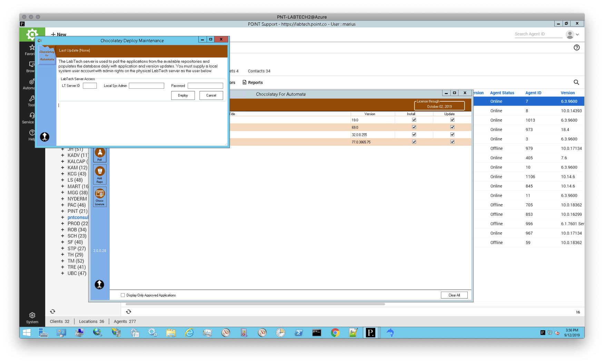Open the Choco License tool
Image resolution: width=604 pixels, height=364 pixels.
[100, 196]
